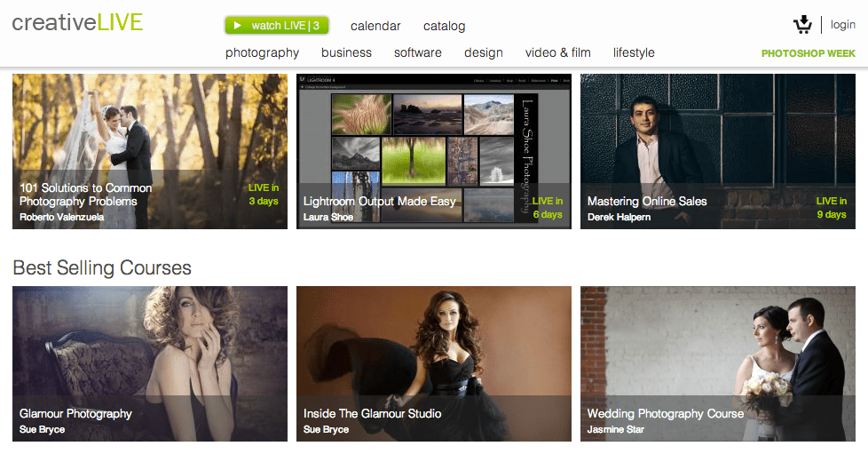This screenshot has height=462, width=868.
Task: Open the Glamour Photography course card
Action: (150, 363)
